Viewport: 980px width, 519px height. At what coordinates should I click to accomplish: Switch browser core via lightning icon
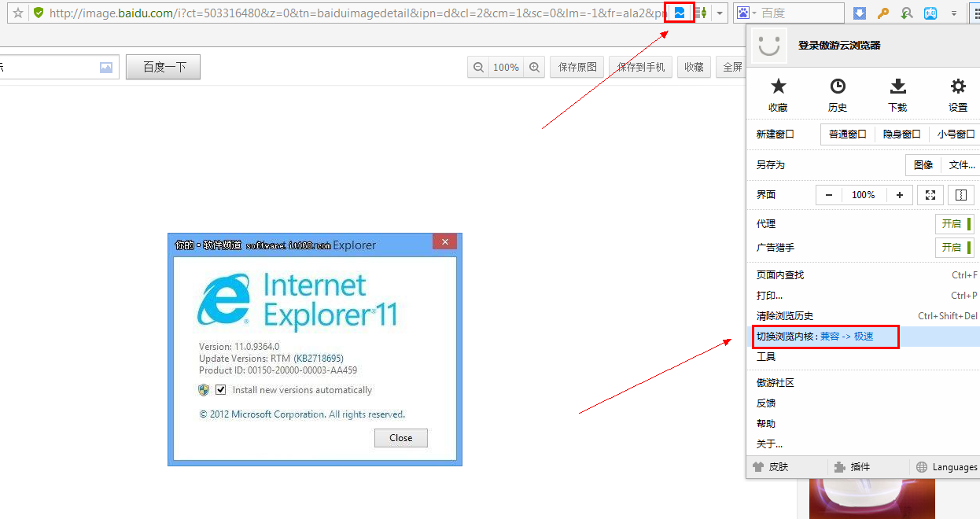point(680,13)
